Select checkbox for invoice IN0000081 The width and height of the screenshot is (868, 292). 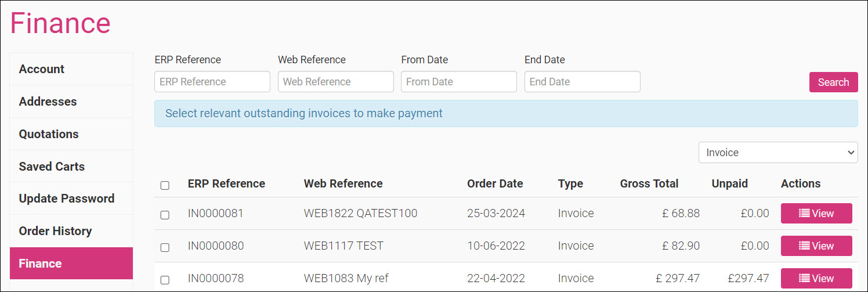point(165,215)
